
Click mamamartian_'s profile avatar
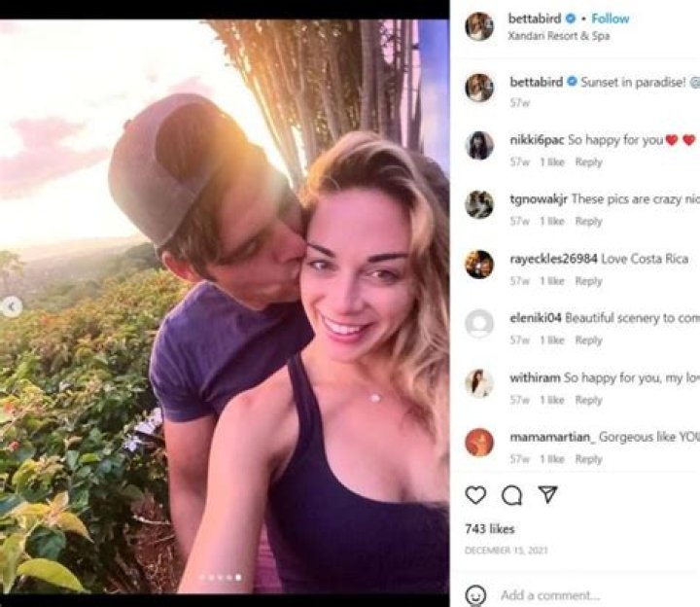tap(479, 442)
